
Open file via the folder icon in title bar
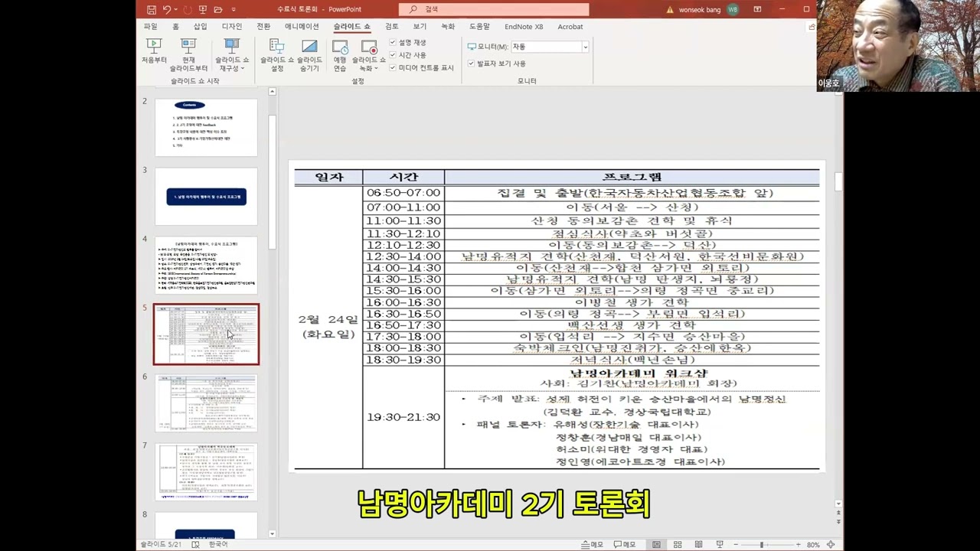pyautogui.click(x=218, y=9)
